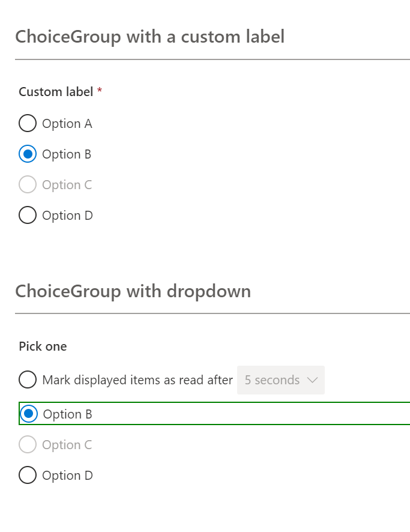Click the 'ChoiceGroup with a custom label' heading
The image size is (410, 532).
click(x=150, y=37)
